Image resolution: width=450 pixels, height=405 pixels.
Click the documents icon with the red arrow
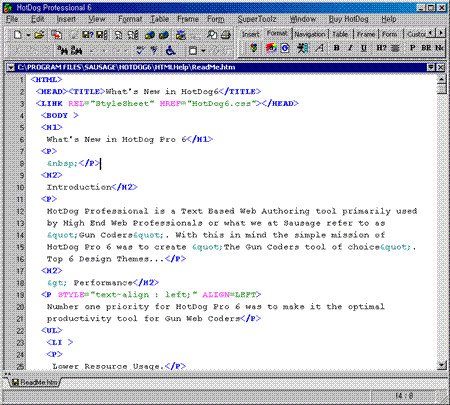click(57, 35)
